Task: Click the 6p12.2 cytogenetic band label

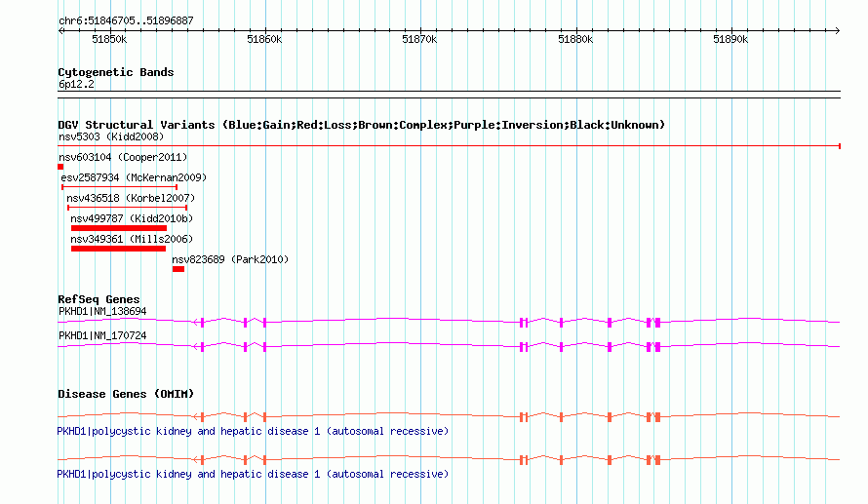Action: pos(76,84)
